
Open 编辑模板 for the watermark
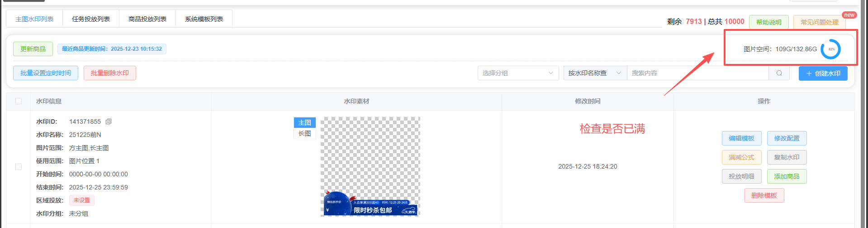pos(741,138)
